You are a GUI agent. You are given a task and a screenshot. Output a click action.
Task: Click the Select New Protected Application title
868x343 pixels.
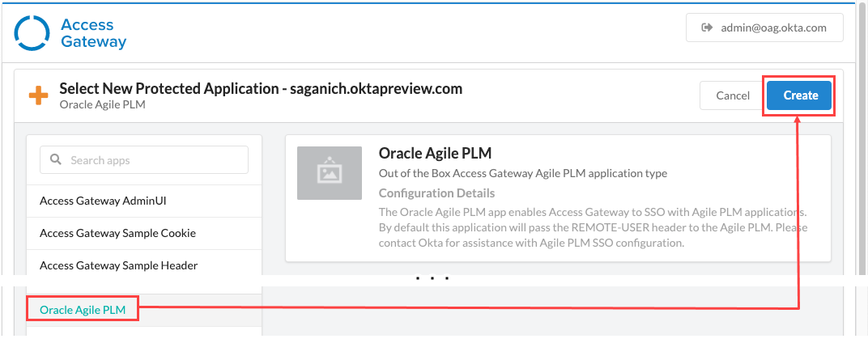261,88
